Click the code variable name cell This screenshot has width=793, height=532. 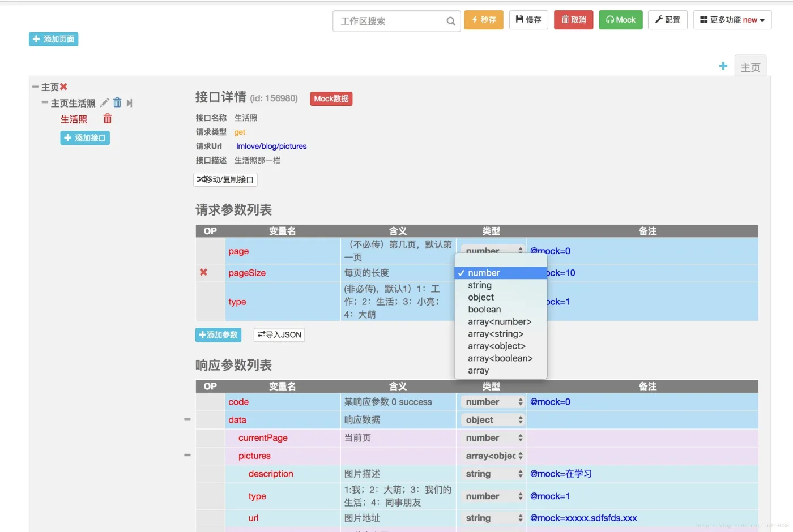[283, 402]
